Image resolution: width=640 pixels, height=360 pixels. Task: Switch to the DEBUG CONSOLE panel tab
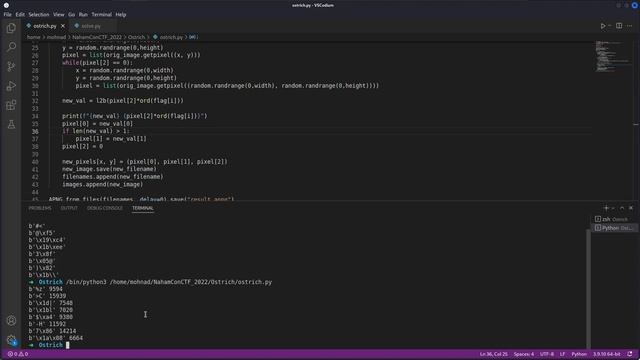click(104, 208)
